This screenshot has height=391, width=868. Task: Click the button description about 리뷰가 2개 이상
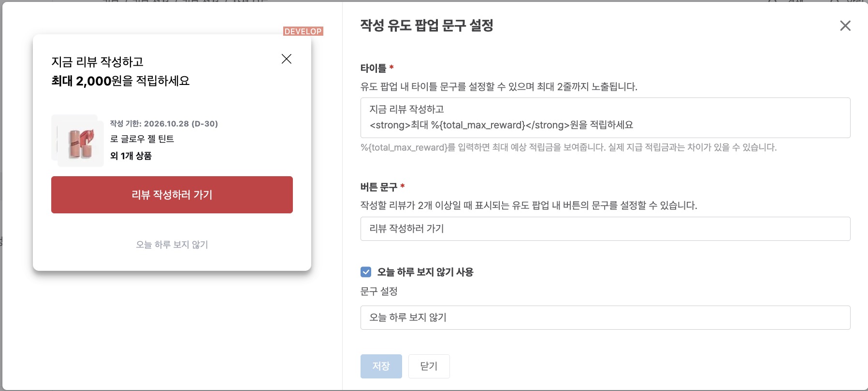(x=529, y=206)
